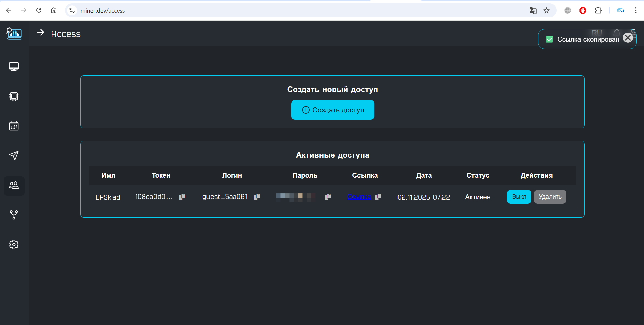Expand sidebar with the arrow next to Access
This screenshot has height=325, width=644.
coord(41,33)
